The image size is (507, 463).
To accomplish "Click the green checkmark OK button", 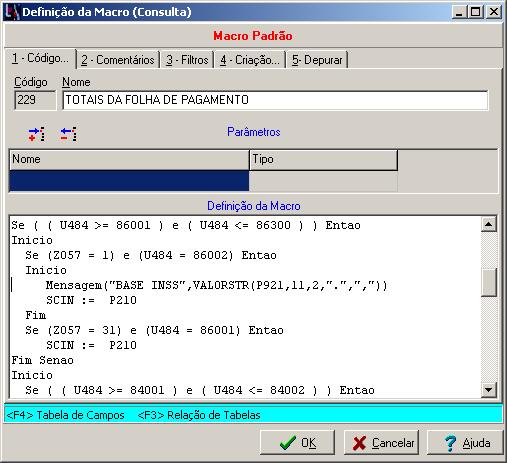I will coord(297,443).
